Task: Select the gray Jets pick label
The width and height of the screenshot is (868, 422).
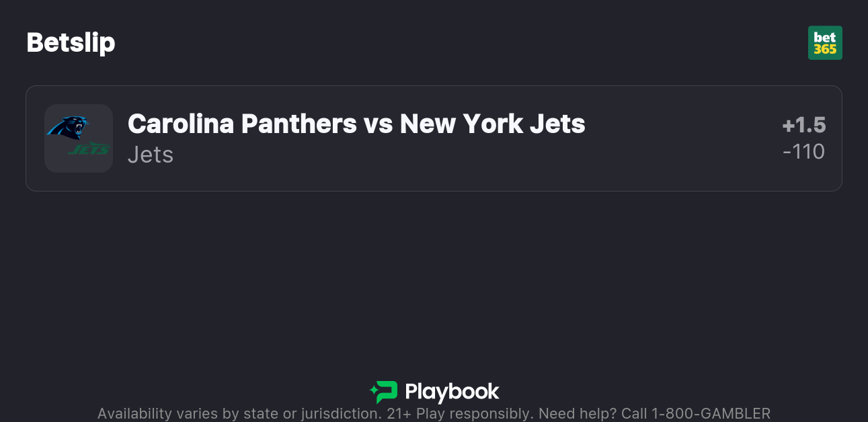Action: point(151,155)
